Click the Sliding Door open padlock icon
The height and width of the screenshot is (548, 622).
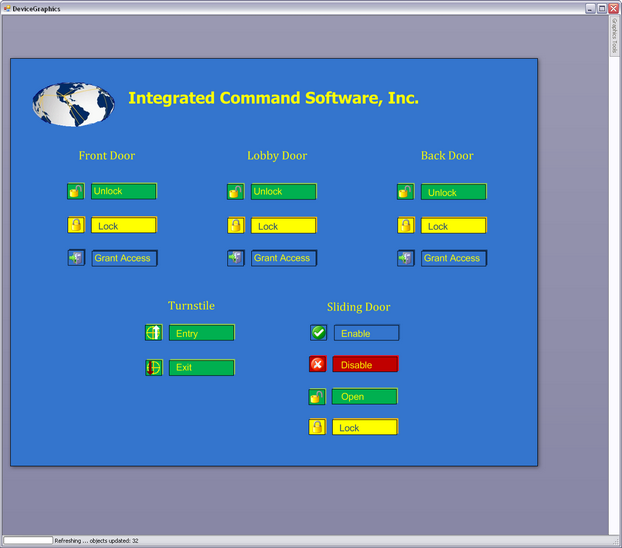[317, 396]
